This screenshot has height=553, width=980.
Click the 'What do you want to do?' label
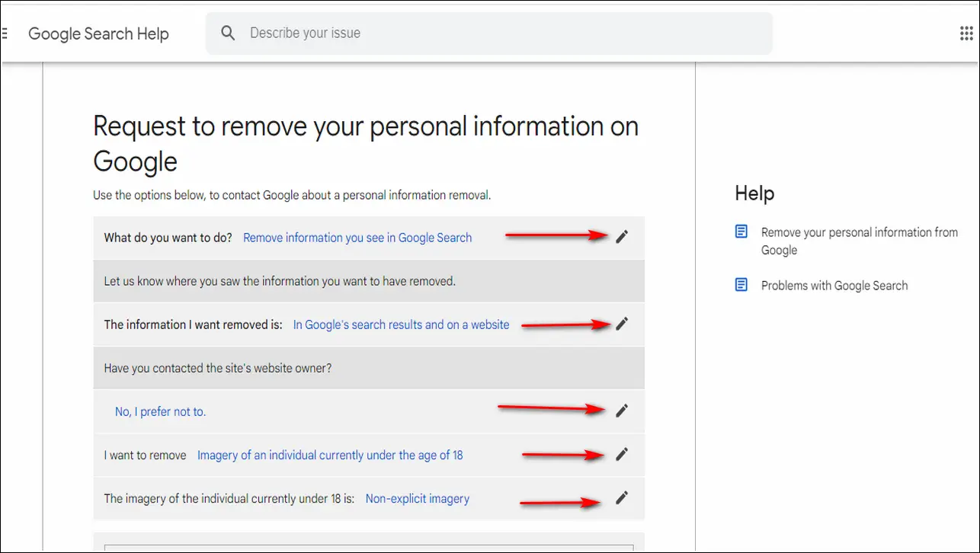point(168,238)
